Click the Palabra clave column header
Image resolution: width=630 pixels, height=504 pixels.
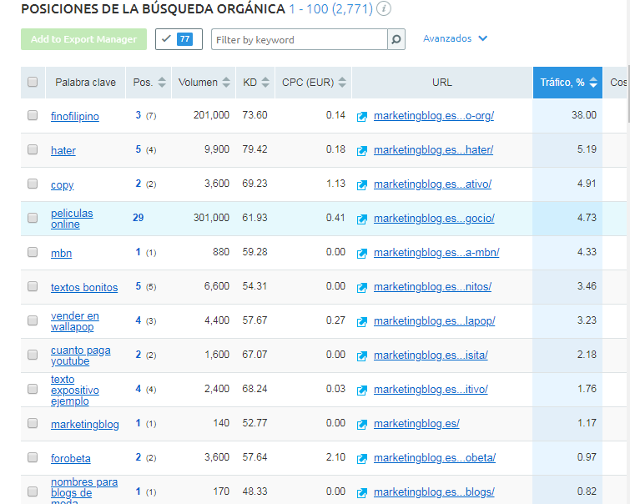(86, 82)
